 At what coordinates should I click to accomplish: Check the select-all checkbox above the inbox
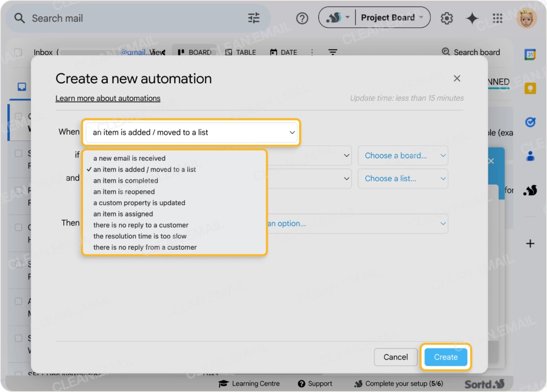click(17, 52)
